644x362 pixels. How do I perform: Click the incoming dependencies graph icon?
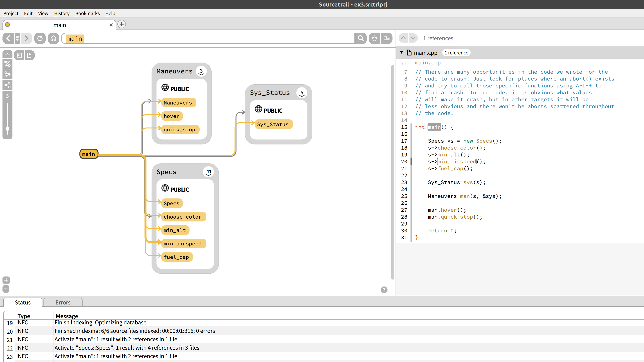pos(7,74)
